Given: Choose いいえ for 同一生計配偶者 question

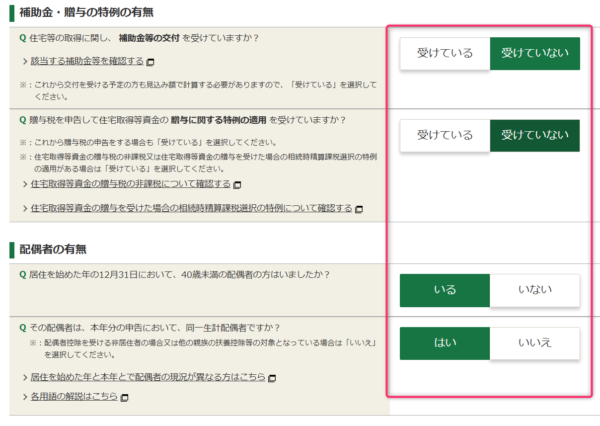Looking at the screenshot, I should [x=535, y=343].
